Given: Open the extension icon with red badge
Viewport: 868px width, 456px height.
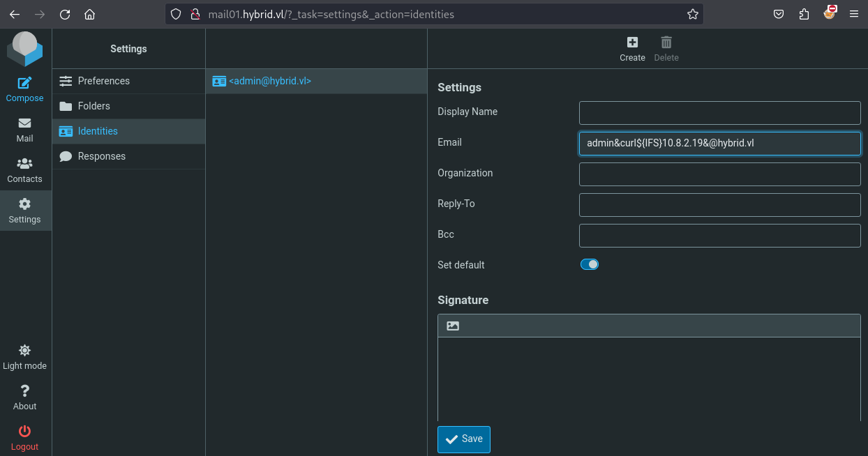Looking at the screenshot, I should pos(830,14).
